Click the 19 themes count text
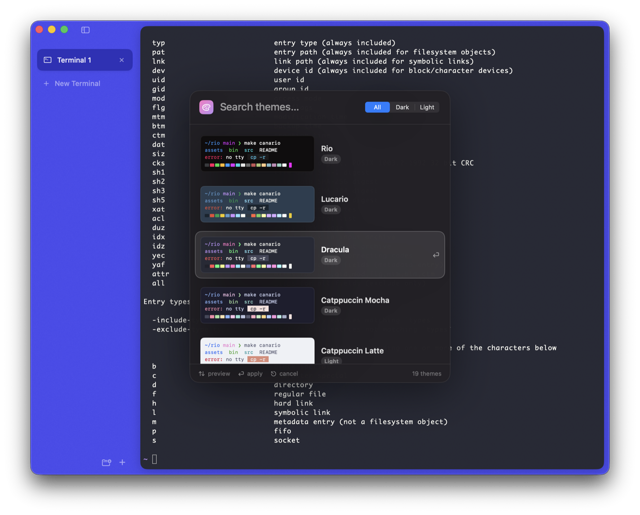This screenshot has width=640, height=515. coord(427,374)
